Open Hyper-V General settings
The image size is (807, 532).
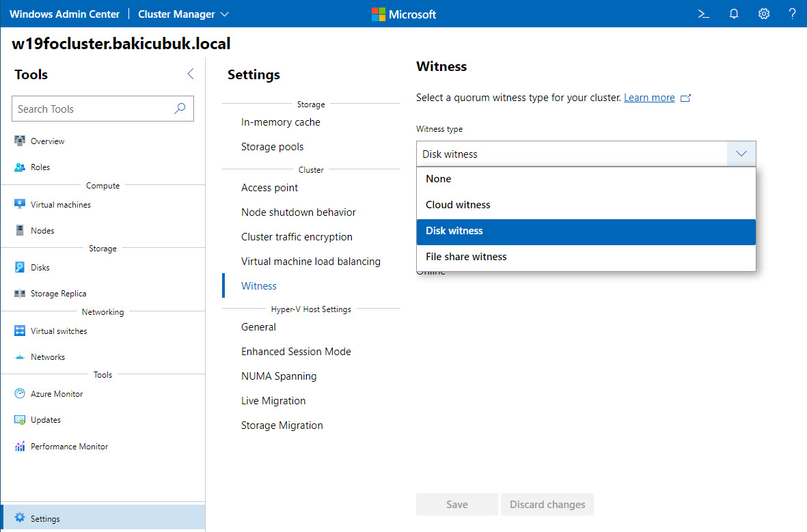pos(258,327)
